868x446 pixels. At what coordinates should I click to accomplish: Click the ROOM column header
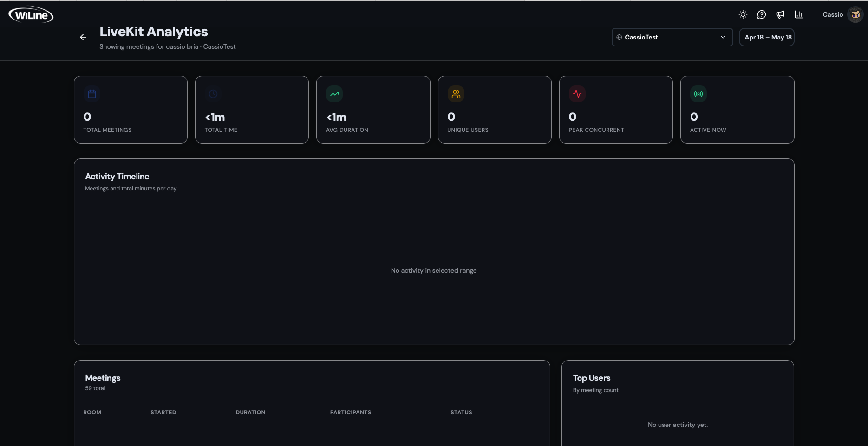point(92,413)
